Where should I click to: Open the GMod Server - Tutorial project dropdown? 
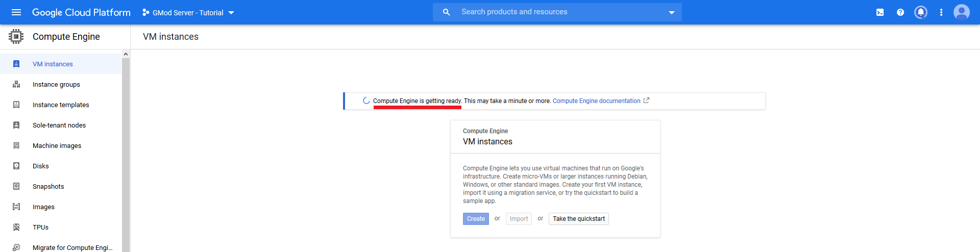tap(188, 13)
